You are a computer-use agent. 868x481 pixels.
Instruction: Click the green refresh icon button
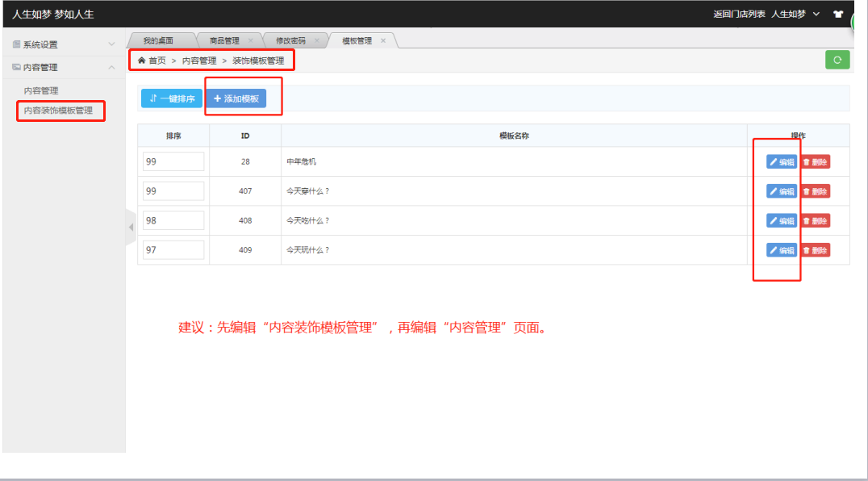pyautogui.click(x=837, y=60)
